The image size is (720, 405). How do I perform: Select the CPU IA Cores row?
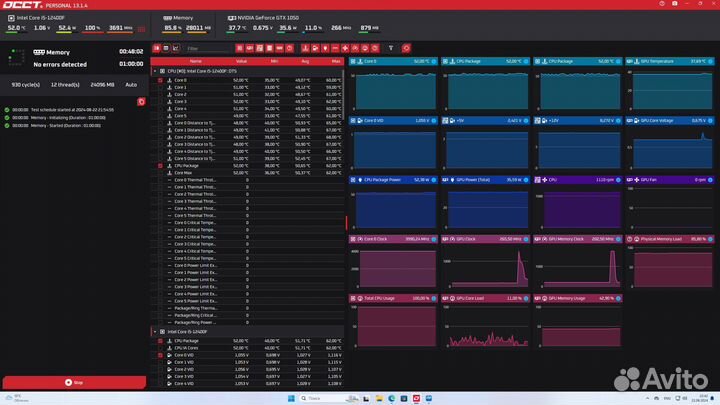tap(250, 348)
